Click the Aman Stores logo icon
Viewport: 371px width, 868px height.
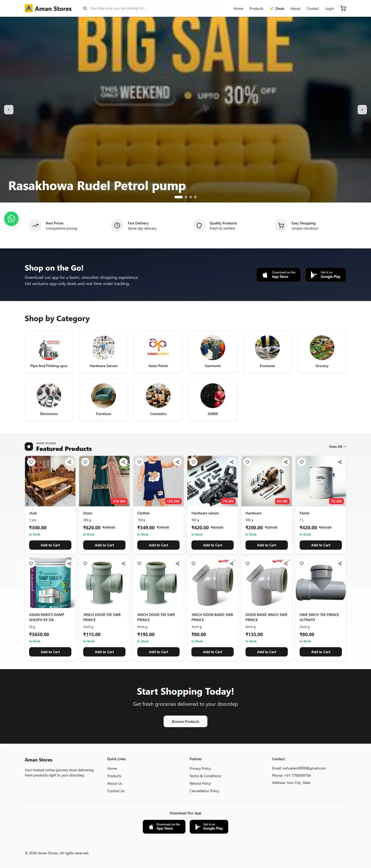(x=29, y=9)
